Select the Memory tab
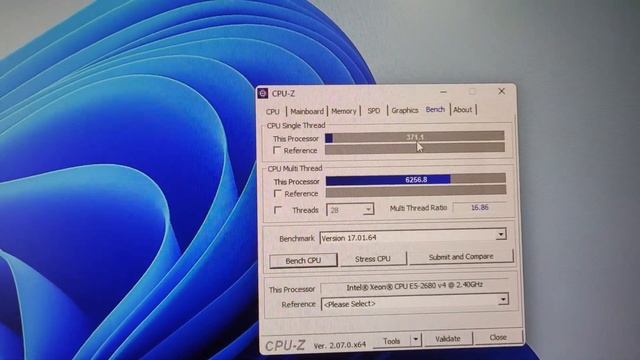Screen dimensions: 640x360 (343, 111)
